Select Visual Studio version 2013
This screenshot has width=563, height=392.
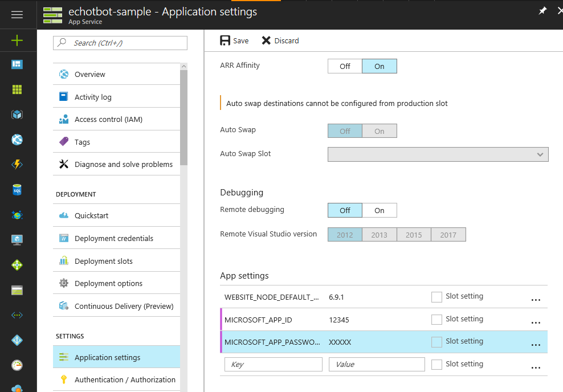[x=379, y=235]
